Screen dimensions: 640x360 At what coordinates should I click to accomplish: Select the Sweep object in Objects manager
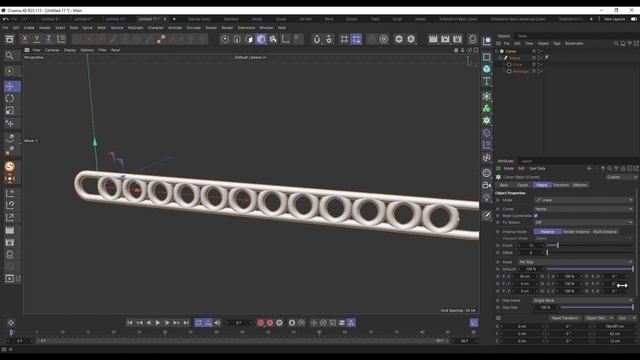(514, 58)
